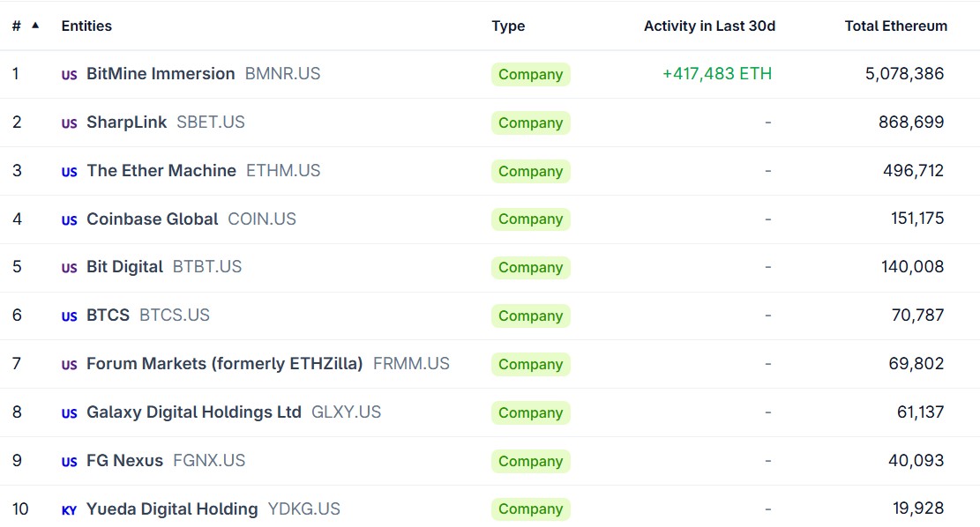The image size is (980, 527).
Task: Sort by the Entities column header
Action: tap(86, 26)
